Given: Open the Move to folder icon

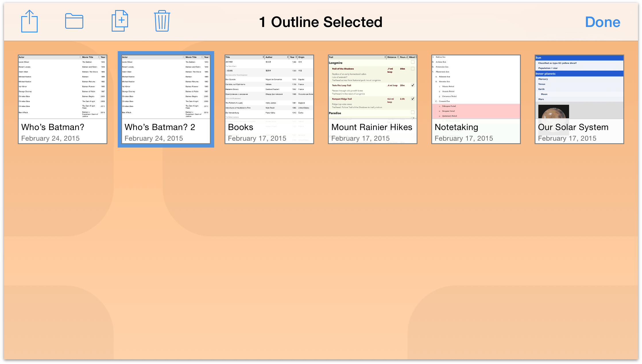Looking at the screenshot, I should coord(74,21).
